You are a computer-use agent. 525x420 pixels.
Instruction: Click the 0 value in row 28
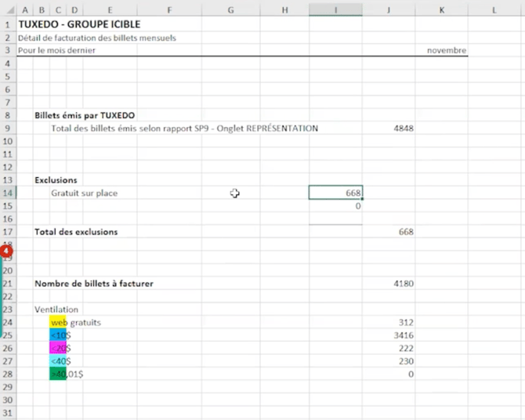pos(411,374)
